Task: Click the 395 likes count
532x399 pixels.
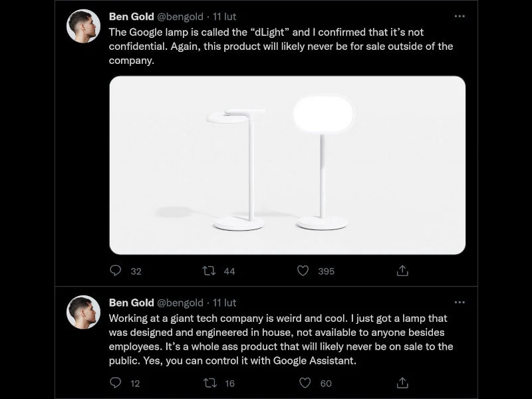Action: pyautogui.click(x=326, y=271)
